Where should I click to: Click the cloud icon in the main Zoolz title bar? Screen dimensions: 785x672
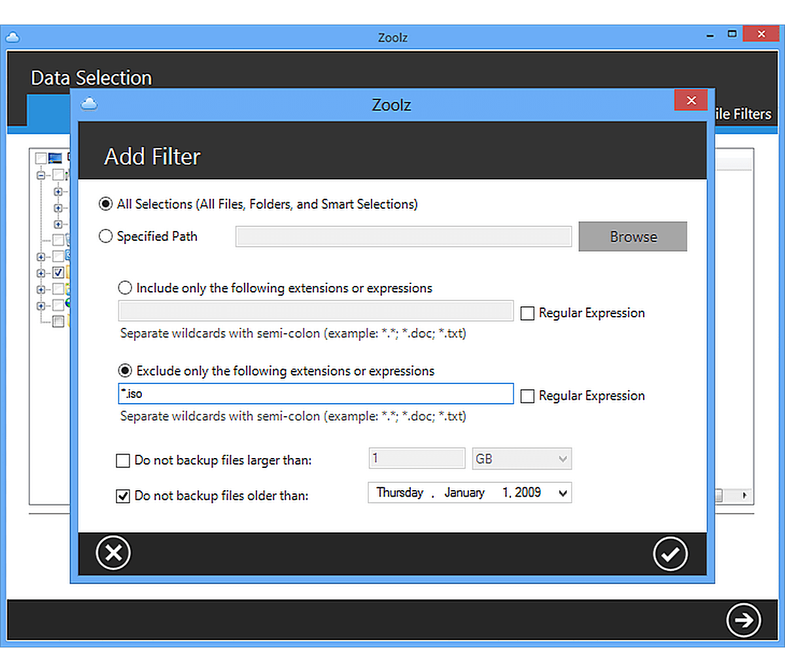pos(12,37)
